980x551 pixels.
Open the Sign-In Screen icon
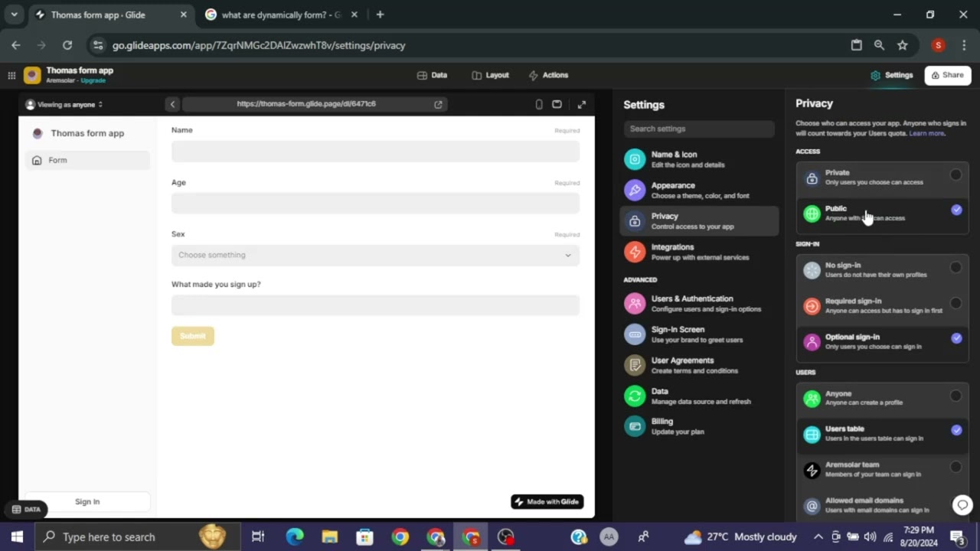[635, 334]
